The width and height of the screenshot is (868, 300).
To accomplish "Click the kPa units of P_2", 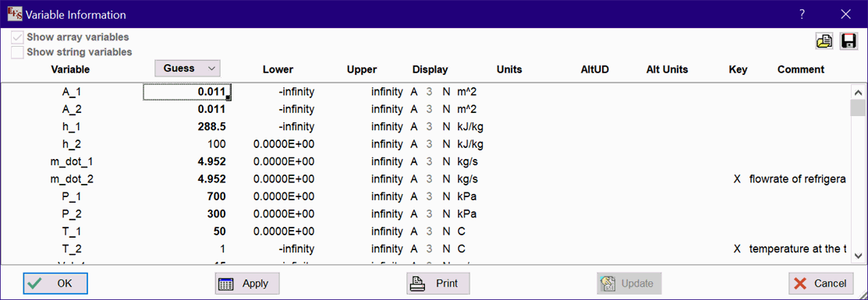I will [x=466, y=214].
